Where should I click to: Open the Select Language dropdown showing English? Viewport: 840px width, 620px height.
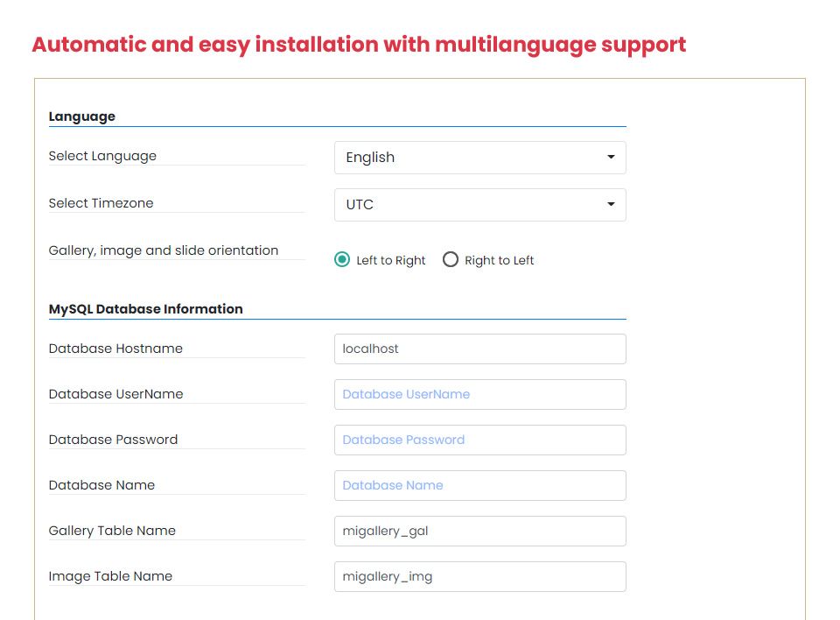(479, 158)
